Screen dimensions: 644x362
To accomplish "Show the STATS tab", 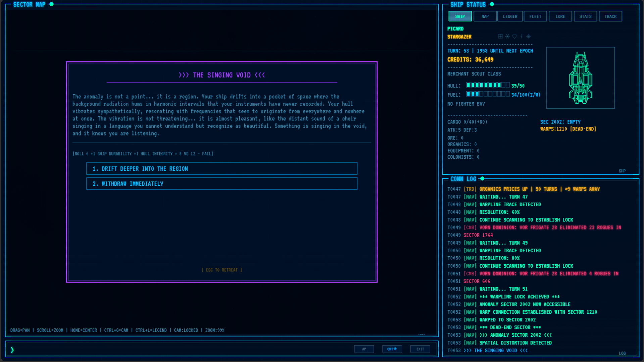I will click(x=585, y=16).
